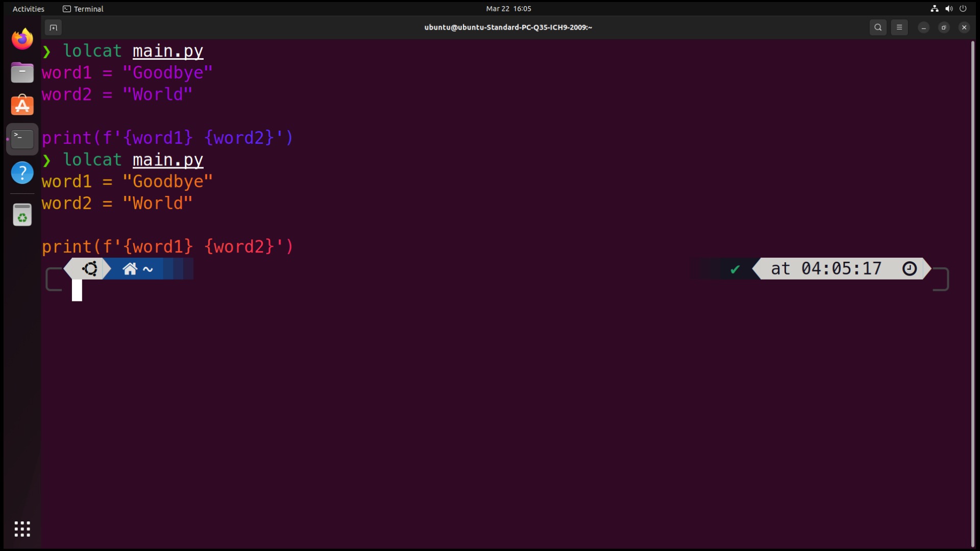980x551 pixels.
Task: Select the Terminal icon in the dock
Action: 22,139
